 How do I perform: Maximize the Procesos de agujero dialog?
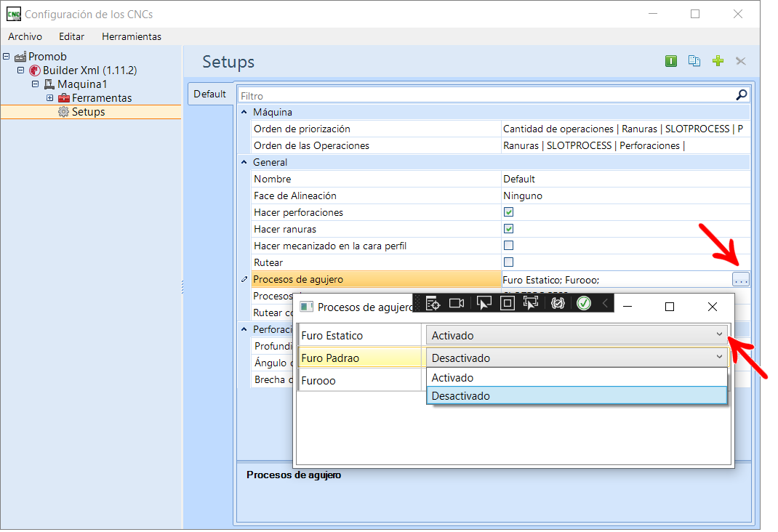(x=670, y=307)
